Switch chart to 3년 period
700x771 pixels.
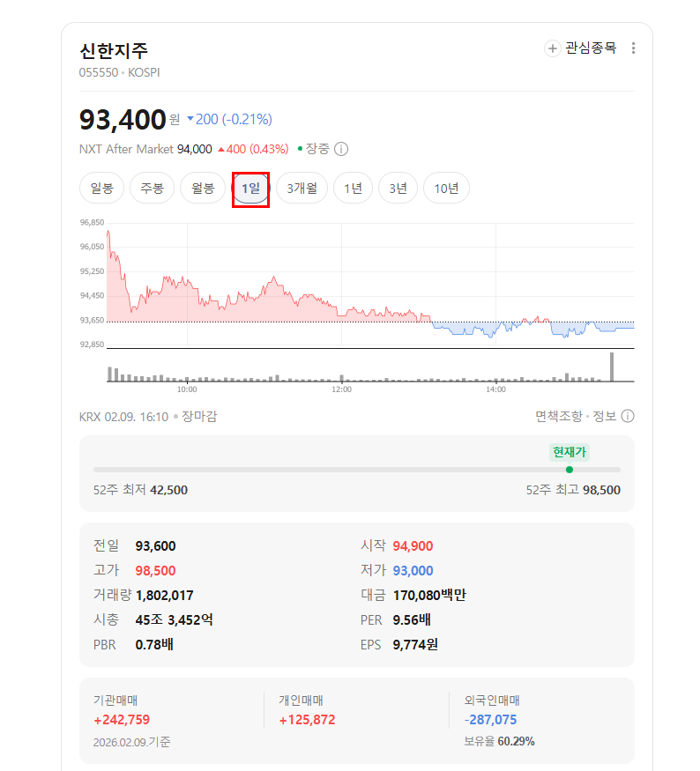pyautogui.click(x=398, y=188)
